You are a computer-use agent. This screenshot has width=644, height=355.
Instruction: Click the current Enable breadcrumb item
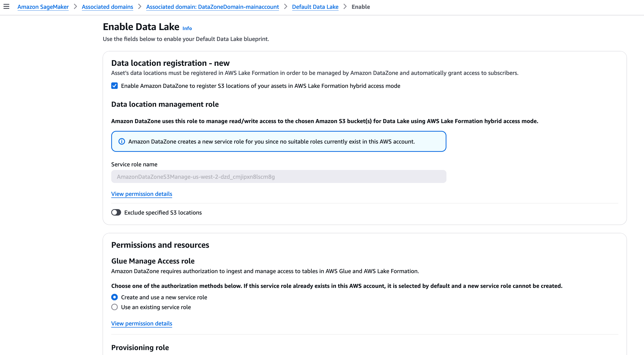click(x=361, y=7)
